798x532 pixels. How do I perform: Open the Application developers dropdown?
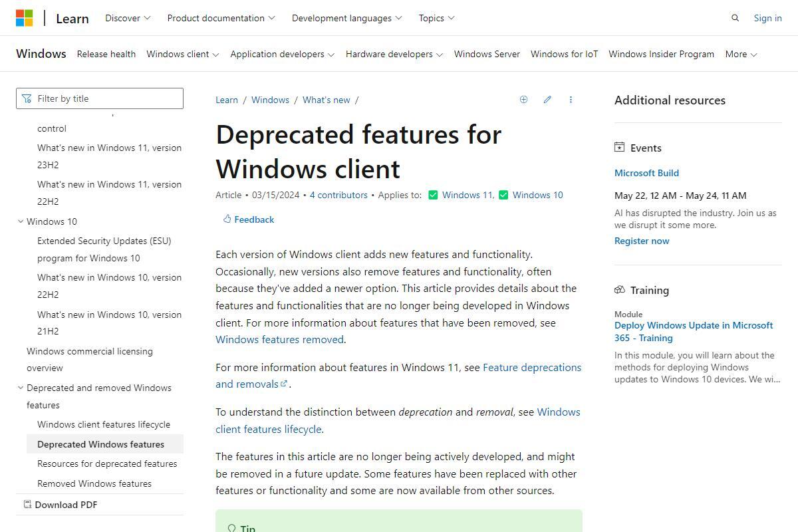[x=283, y=54]
